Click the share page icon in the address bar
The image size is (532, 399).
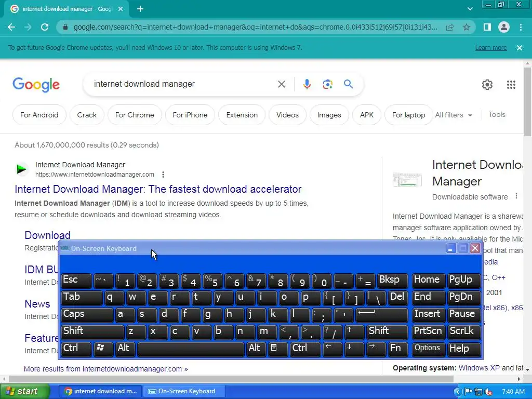[x=450, y=27]
